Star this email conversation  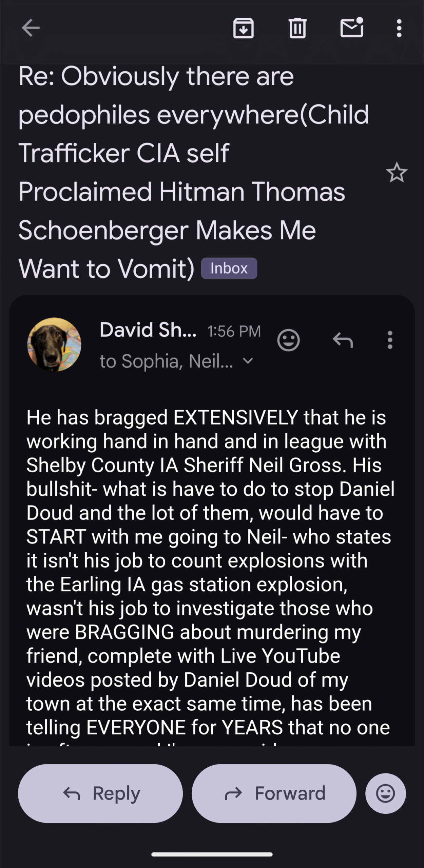click(x=396, y=173)
